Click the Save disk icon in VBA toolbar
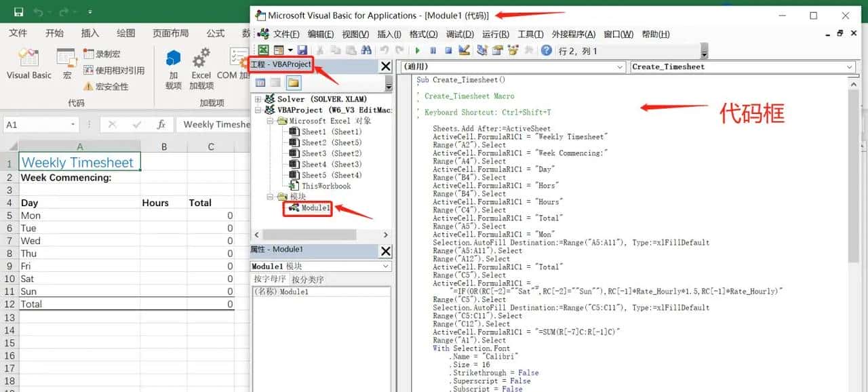The width and height of the screenshot is (868, 392). pyautogui.click(x=302, y=50)
